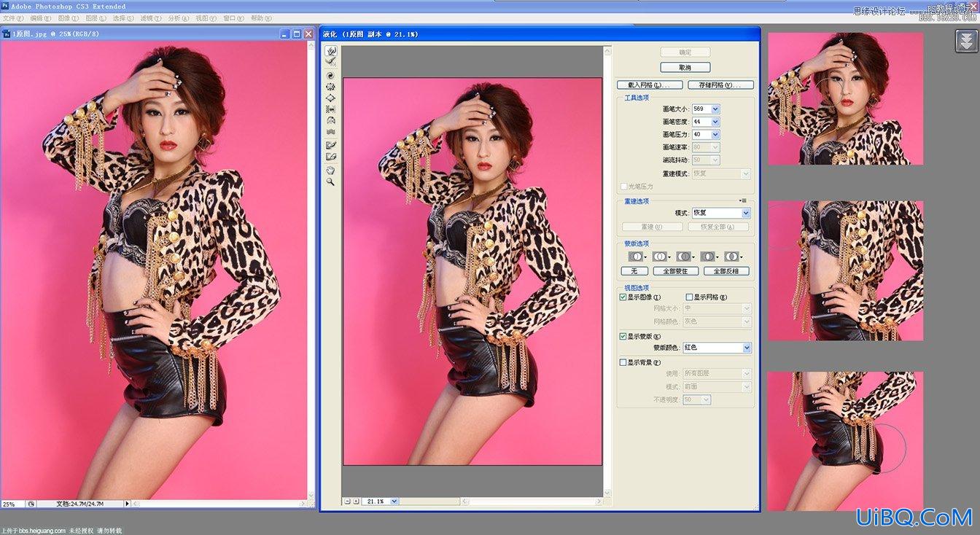
Task: Select the Hand tool in Liquify
Action: 331,170
